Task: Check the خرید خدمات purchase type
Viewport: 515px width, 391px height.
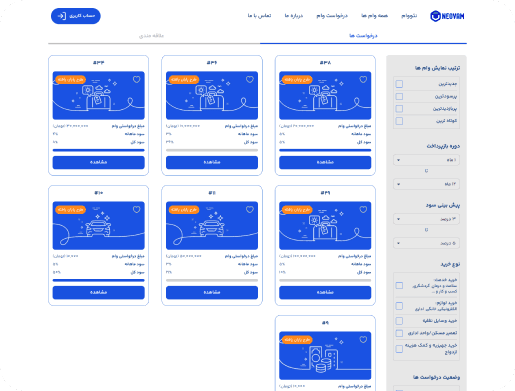Action: [399, 286]
